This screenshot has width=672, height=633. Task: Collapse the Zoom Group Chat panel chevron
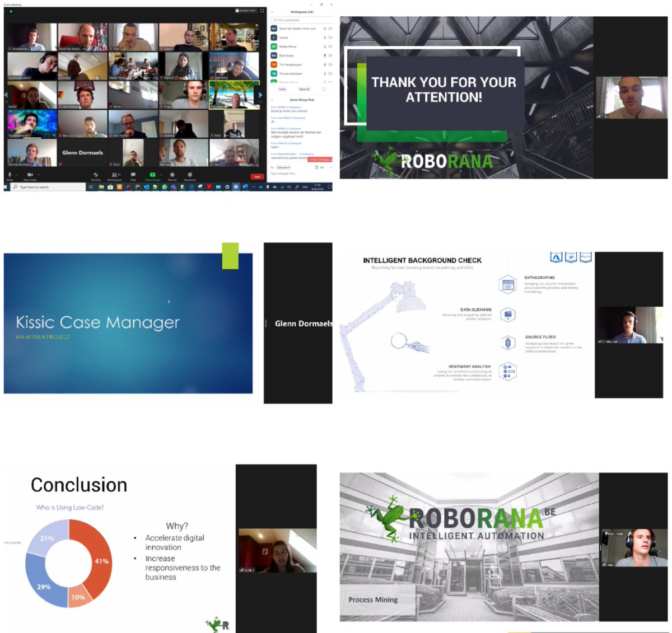[x=272, y=100]
